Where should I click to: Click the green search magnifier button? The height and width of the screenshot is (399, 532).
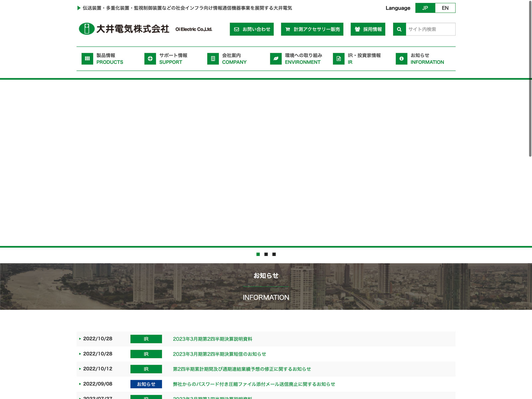pos(399,29)
